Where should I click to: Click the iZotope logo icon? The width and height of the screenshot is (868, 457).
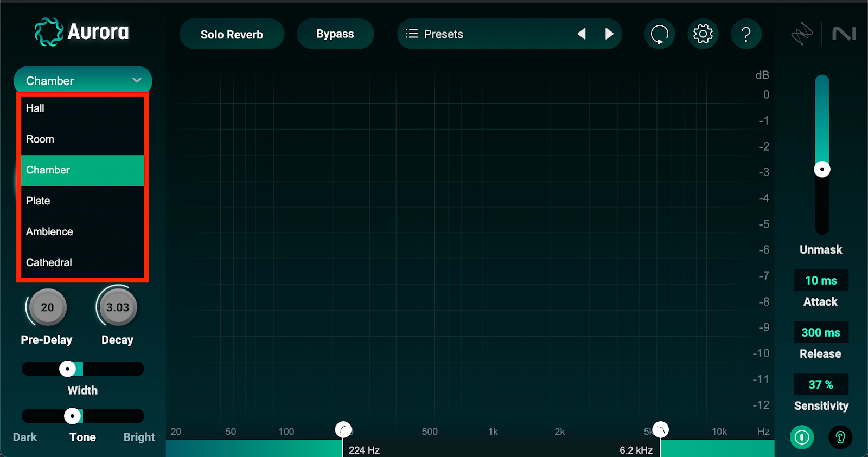click(x=801, y=34)
